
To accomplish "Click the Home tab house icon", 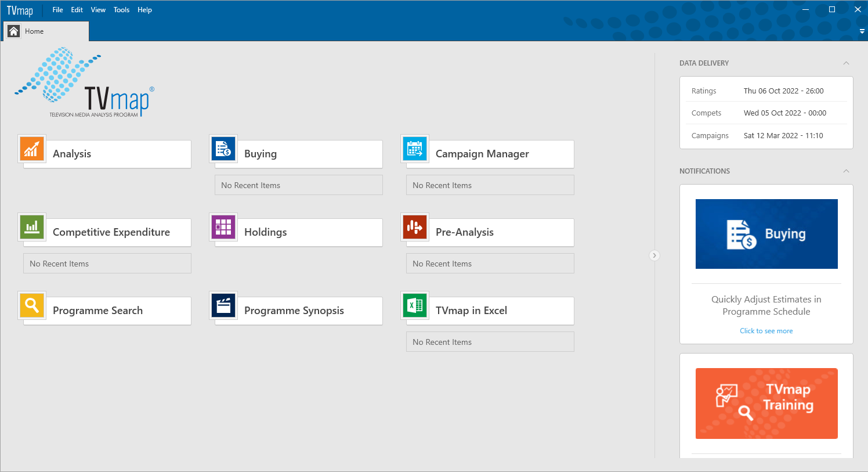I will coord(13,31).
